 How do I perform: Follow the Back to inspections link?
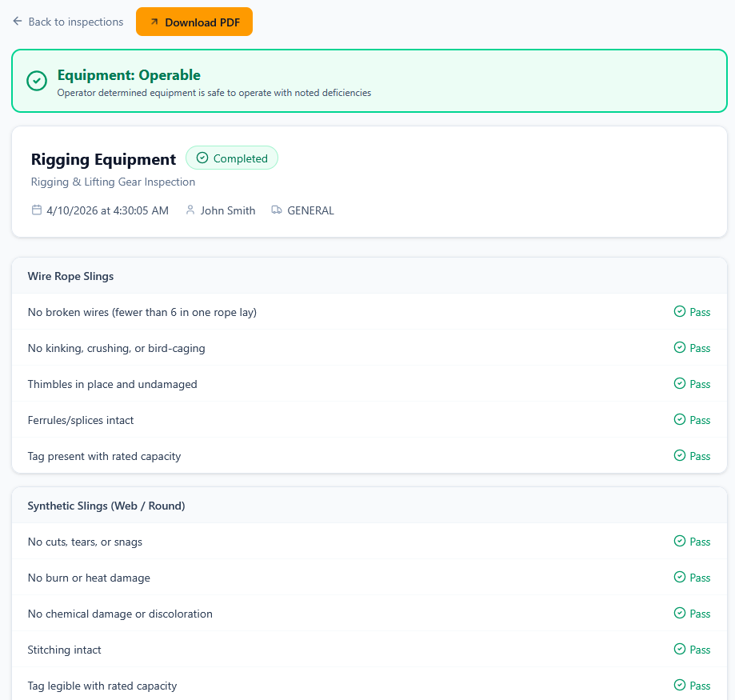pyautogui.click(x=75, y=22)
